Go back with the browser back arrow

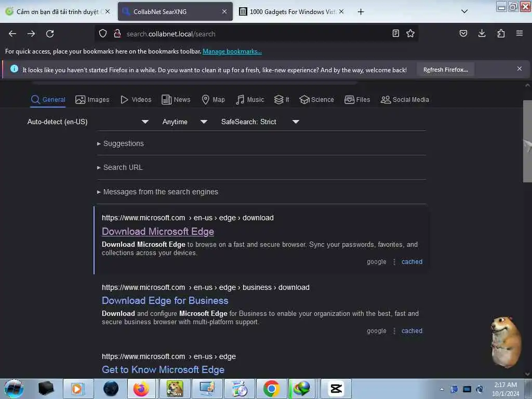pos(12,34)
